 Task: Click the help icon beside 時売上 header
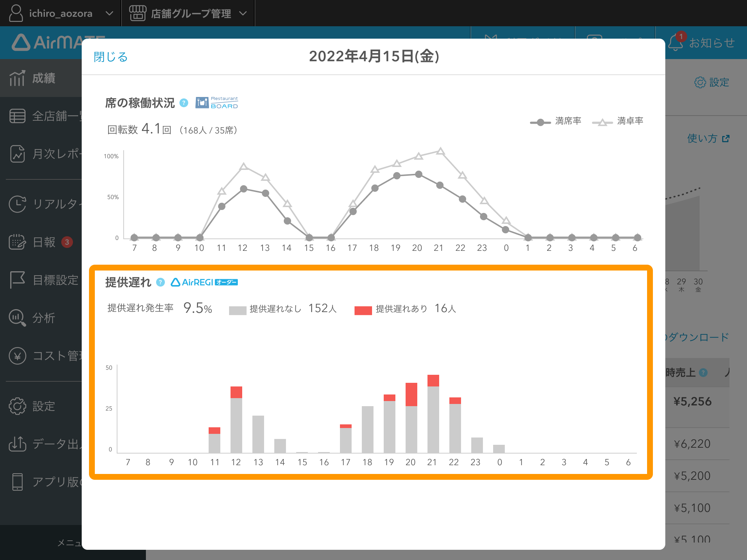pos(703,373)
